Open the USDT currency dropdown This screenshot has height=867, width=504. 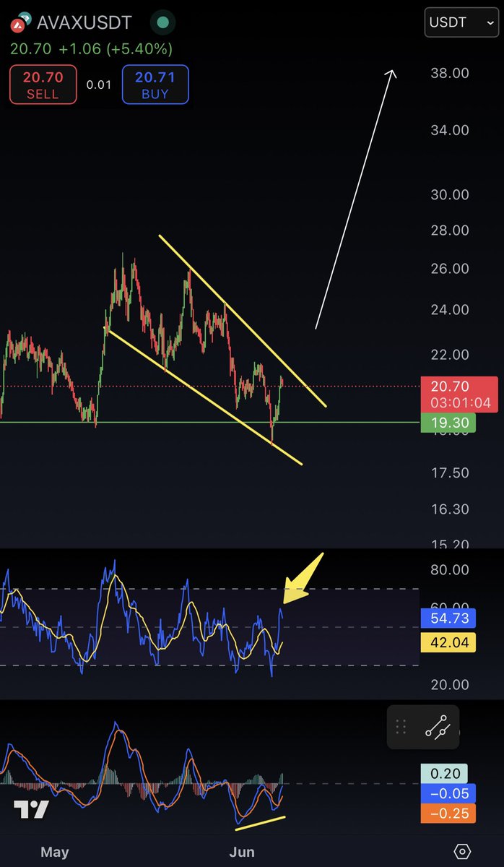click(x=461, y=22)
